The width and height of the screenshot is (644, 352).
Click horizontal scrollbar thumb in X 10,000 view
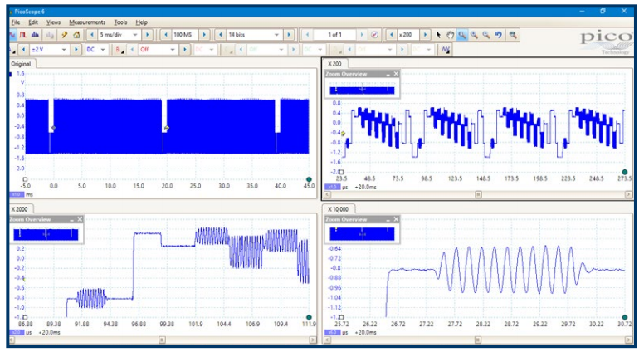click(478, 340)
